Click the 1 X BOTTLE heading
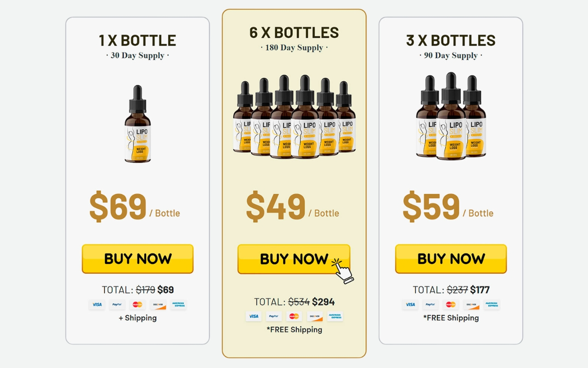This screenshot has width=588, height=368. tap(138, 40)
